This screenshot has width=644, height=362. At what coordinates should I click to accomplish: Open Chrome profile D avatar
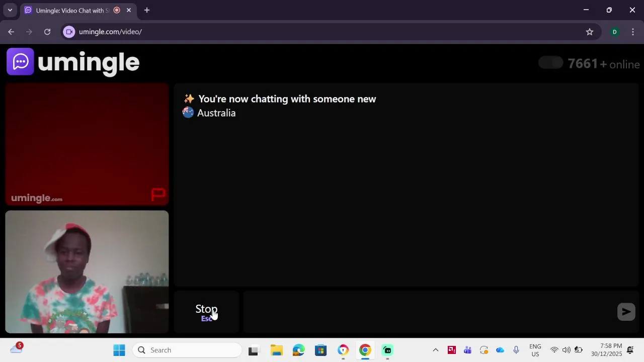point(614,32)
